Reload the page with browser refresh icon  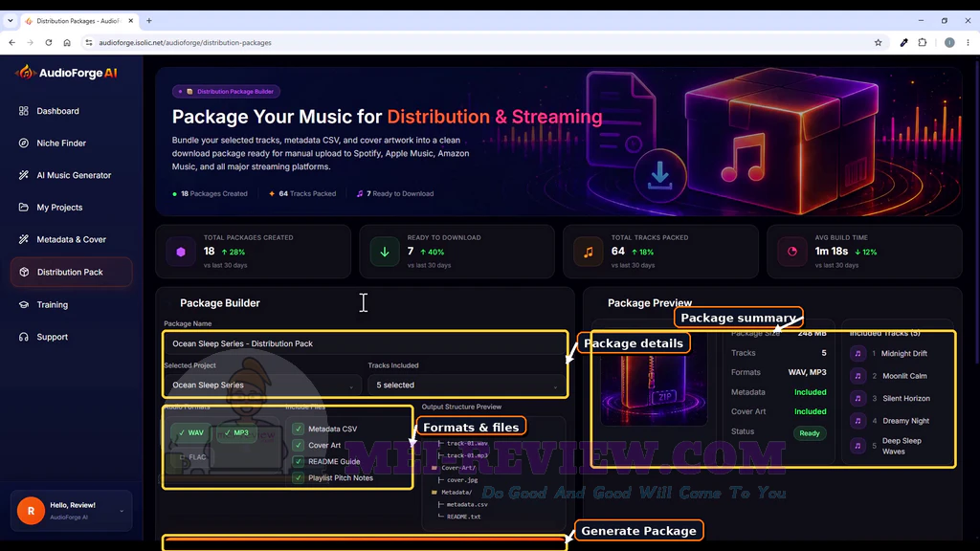point(49,42)
